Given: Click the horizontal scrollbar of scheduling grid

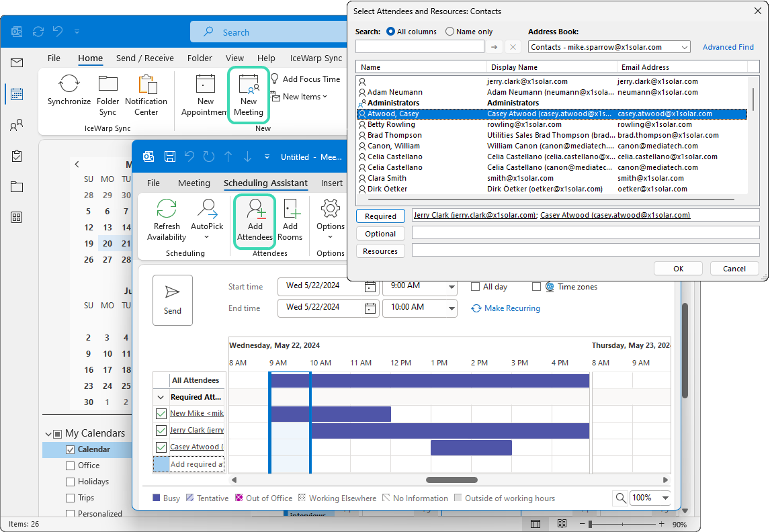Looking at the screenshot, I should [x=452, y=480].
